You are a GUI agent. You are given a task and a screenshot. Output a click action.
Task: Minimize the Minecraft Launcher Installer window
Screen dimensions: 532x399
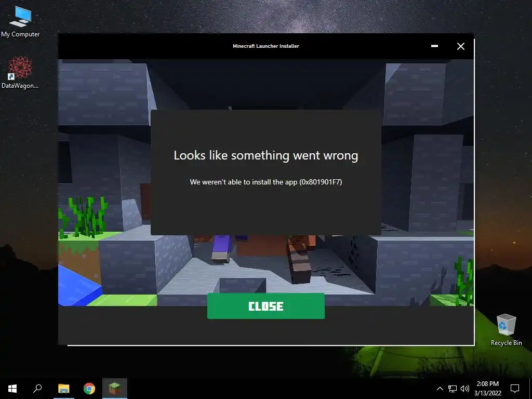tap(434, 46)
